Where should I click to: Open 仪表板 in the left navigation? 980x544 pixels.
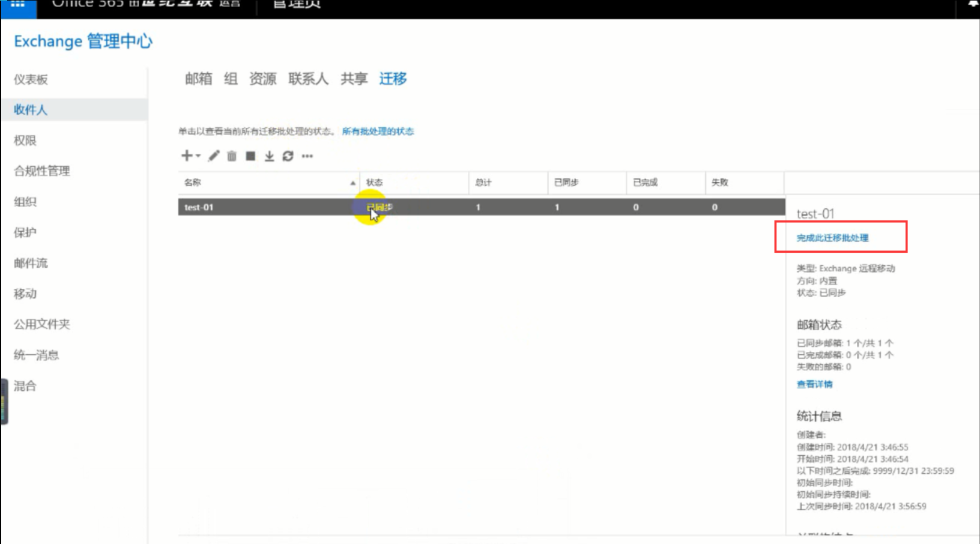(31, 79)
